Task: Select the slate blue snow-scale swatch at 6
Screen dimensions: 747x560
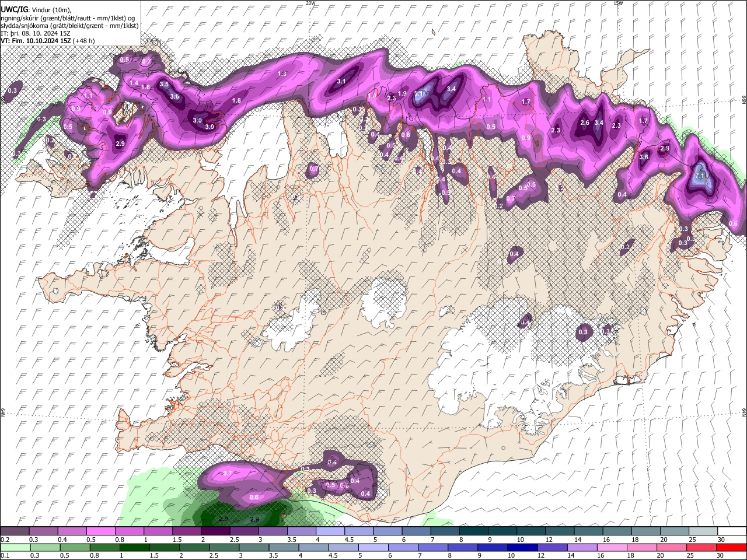Action: point(417,531)
